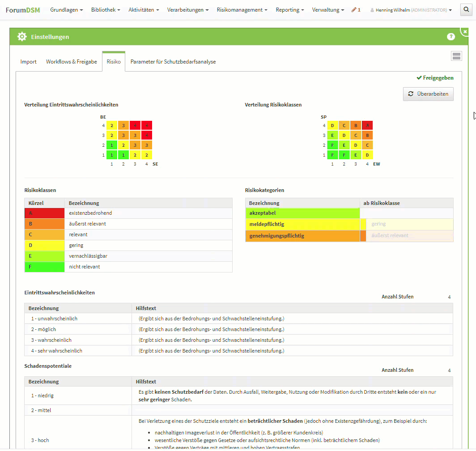
Task: Click the Überarbeiten button
Action: [428, 94]
